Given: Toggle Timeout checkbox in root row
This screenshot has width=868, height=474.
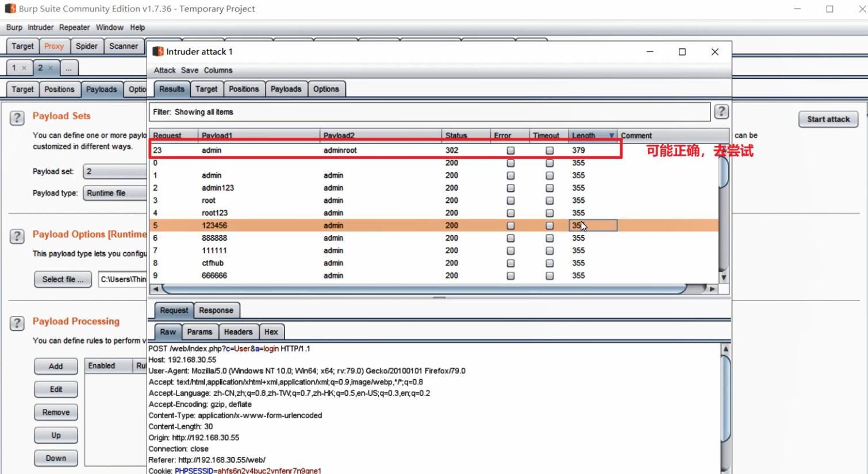Looking at the screenshot, I should 550,201.
